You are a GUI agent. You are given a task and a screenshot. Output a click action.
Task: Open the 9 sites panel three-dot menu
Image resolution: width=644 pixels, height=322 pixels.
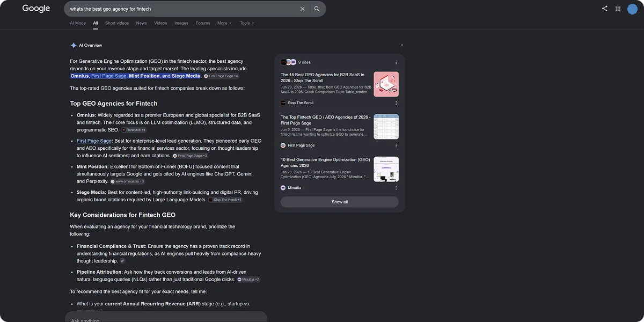tap(396, 62)
